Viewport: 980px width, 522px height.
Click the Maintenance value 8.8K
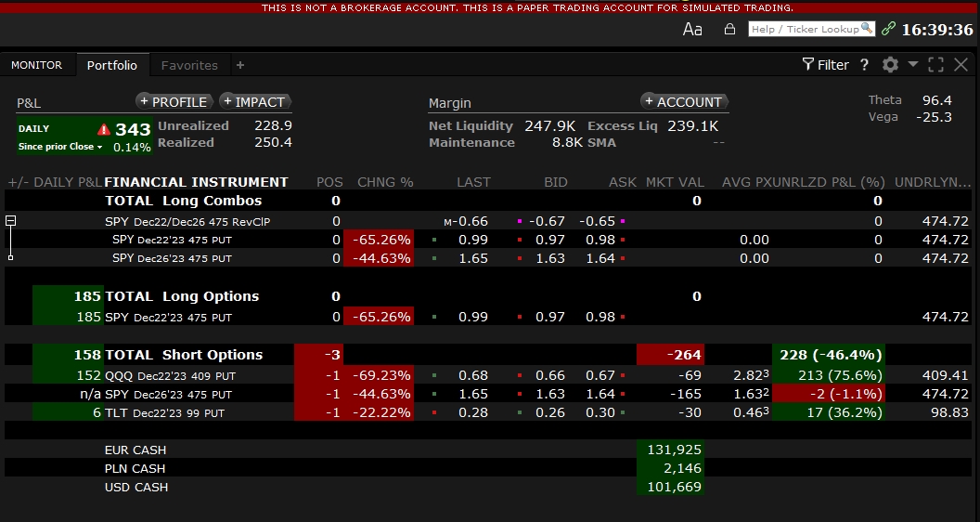click(568, 143)
